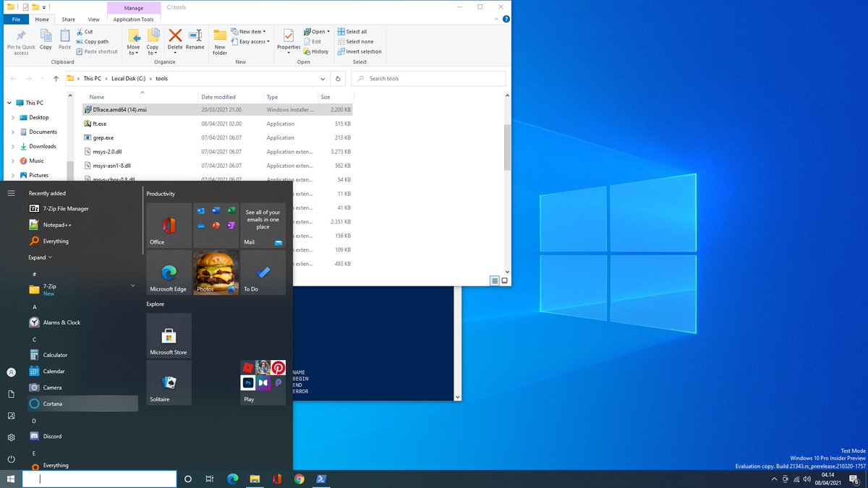Expand the 7-Zip folder in Start
Viewport: 868px width, 488px height.
point(132,286)
